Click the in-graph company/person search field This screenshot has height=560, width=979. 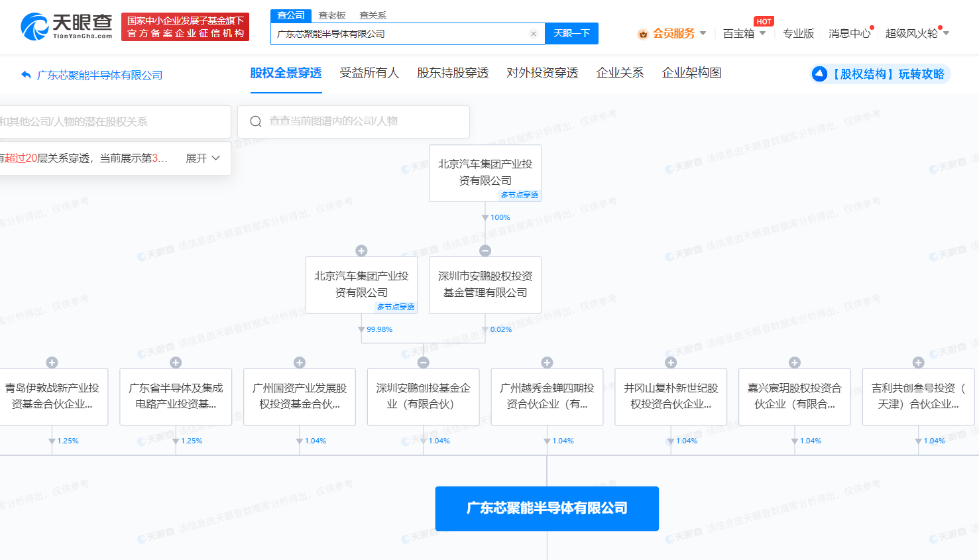(x=353, y=121)
